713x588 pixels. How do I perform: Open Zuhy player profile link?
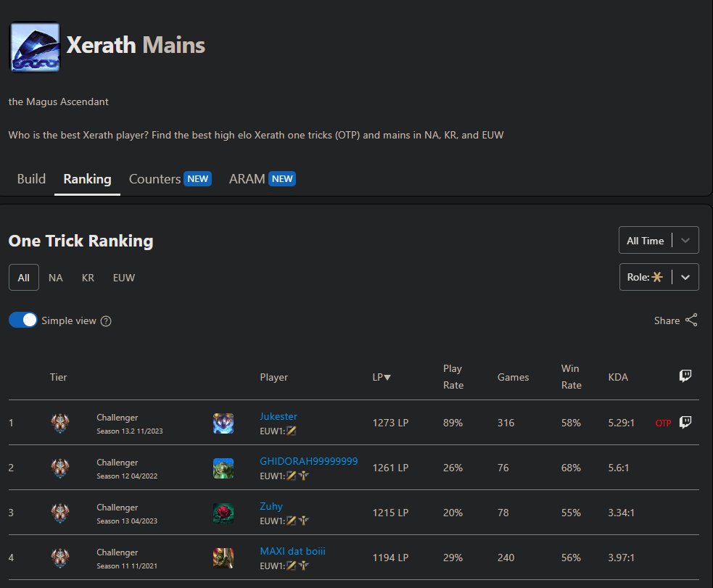tap(271, 506)
